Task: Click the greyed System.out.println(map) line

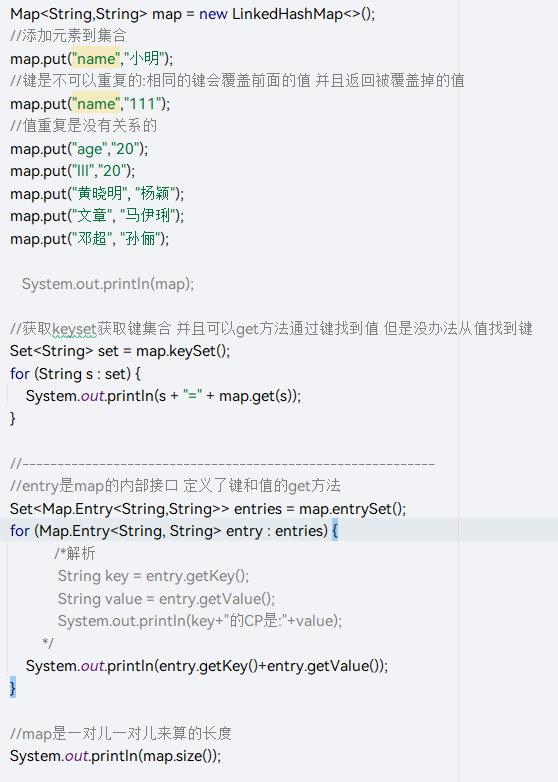Action: pos(108,284)
